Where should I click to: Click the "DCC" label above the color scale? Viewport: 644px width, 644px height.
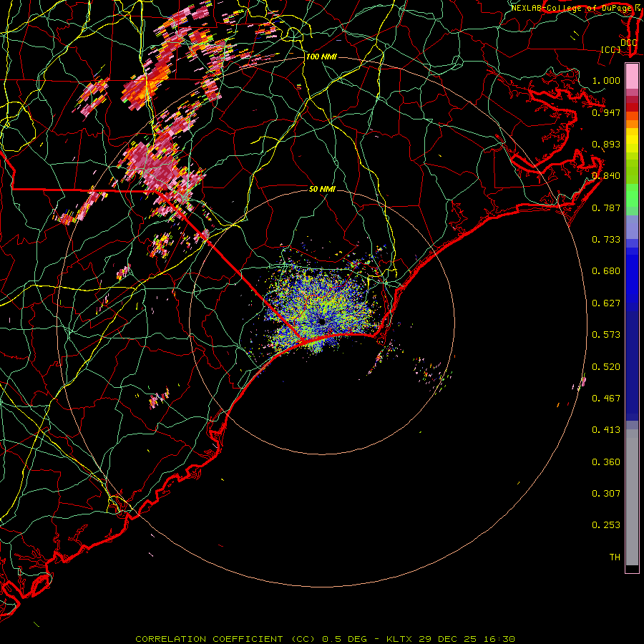[629, 43]
